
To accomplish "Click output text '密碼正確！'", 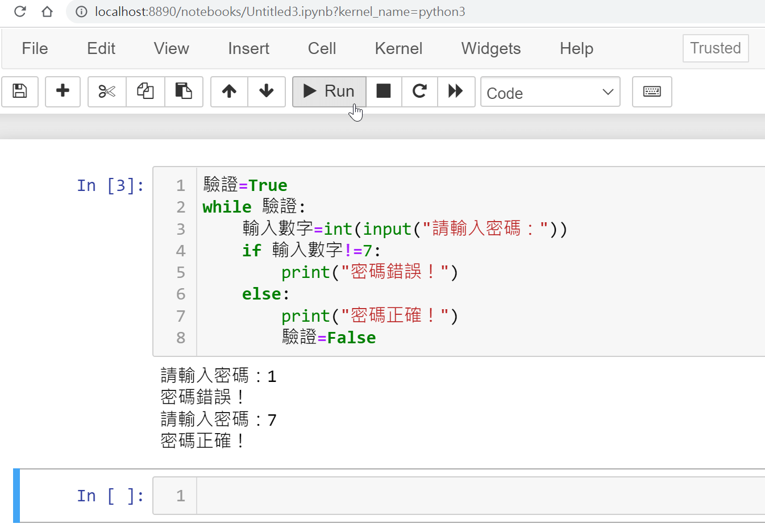I will 203,441.
